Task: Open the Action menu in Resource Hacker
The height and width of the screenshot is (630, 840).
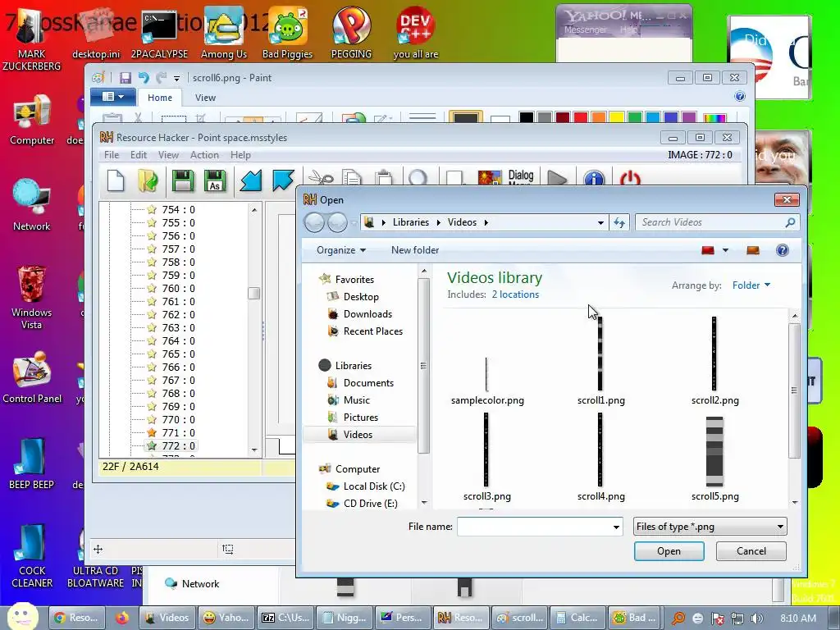Action: 204,155
